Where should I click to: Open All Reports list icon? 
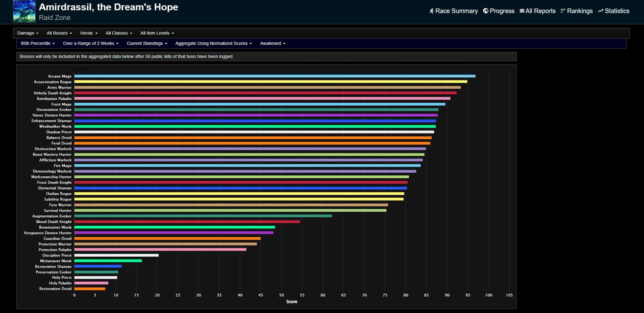coord(522,11)
